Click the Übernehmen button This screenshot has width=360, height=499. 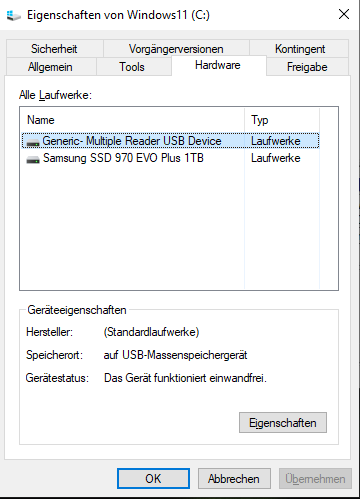(x=315, y=479)
